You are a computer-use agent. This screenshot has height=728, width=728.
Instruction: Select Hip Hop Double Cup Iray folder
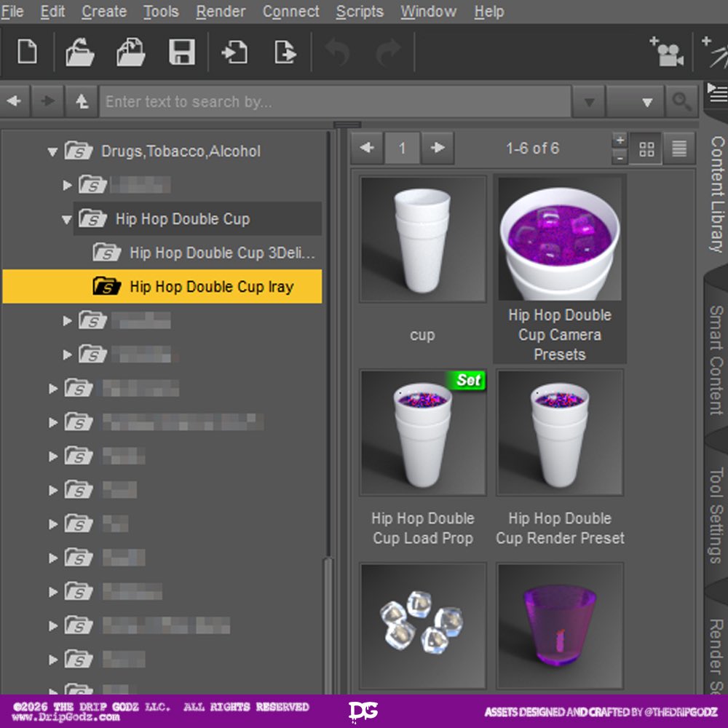162,286
